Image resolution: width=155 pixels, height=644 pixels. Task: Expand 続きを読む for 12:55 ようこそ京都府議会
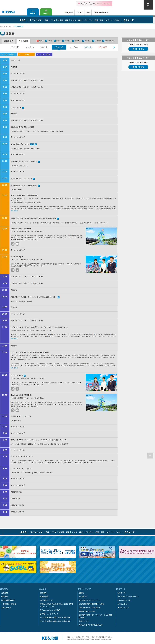pos(14,211)
